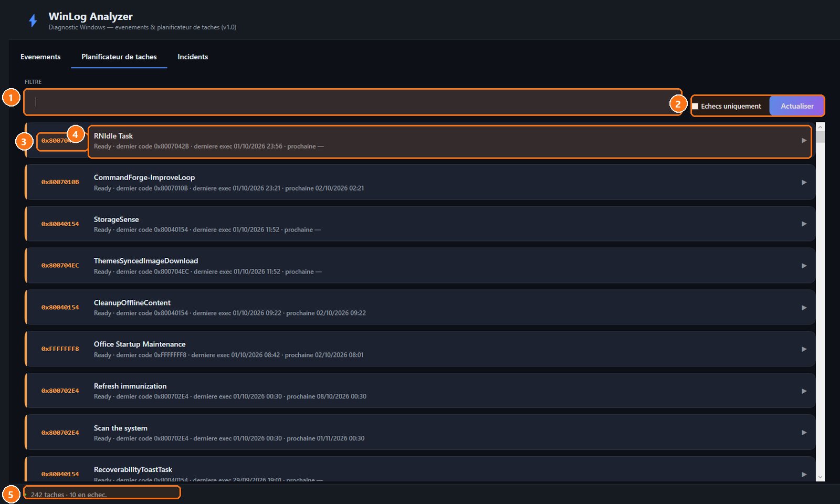840x504 pixels.
Task: Click the ThemesSyncedImageDownload task name
Action: (146, 261)
